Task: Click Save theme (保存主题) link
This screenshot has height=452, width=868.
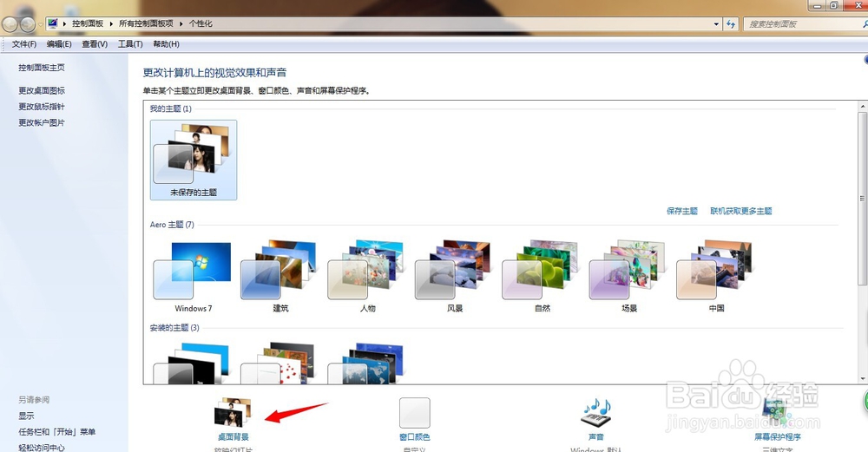Action: 682,211
